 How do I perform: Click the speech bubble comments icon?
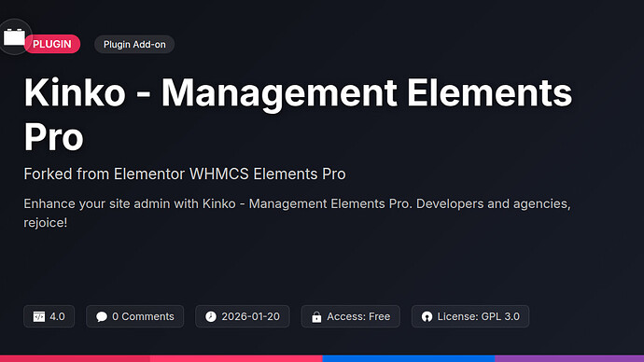[x=102, y=317]
